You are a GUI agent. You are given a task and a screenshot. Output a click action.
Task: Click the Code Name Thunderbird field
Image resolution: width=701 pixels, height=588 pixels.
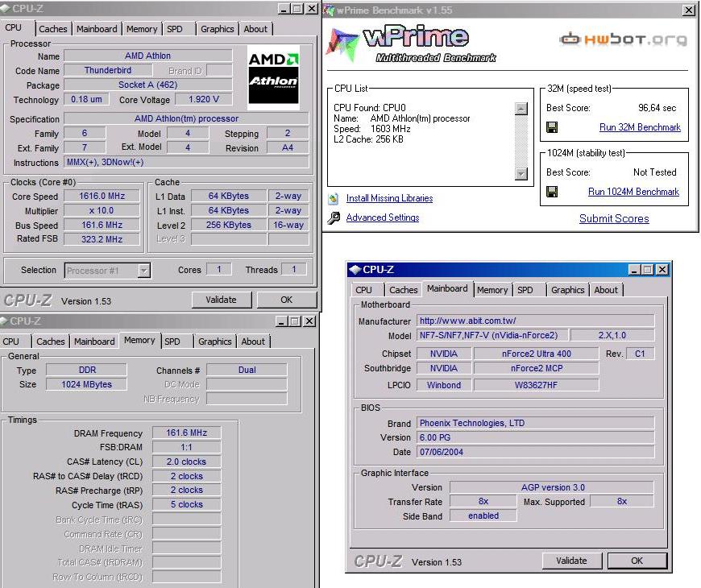[x=108, y=70]
